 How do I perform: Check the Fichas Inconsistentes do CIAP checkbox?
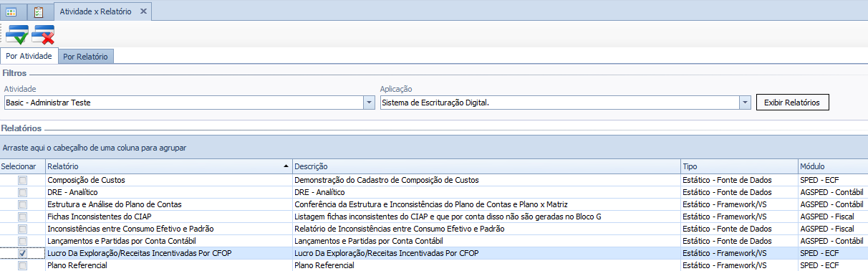point(22,217)
